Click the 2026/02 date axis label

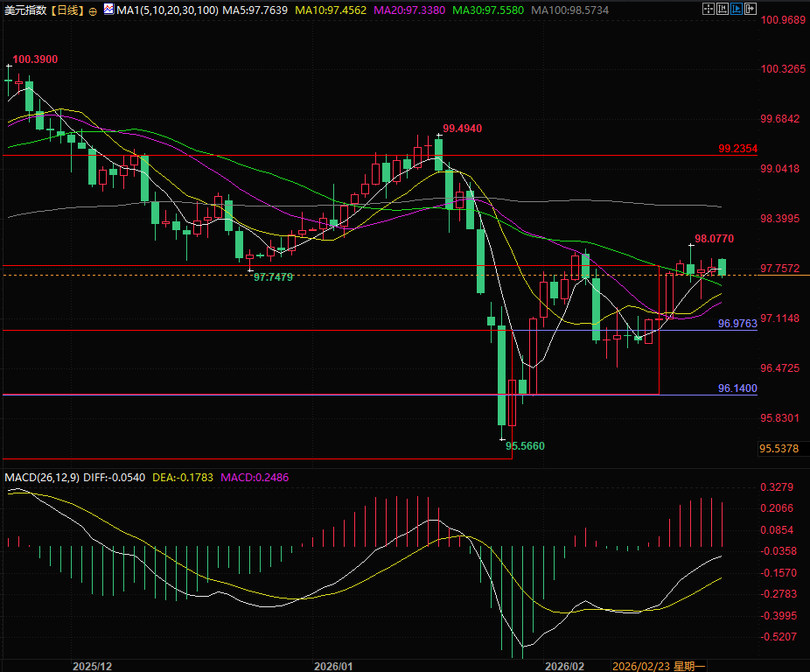(x=564, y=667)
